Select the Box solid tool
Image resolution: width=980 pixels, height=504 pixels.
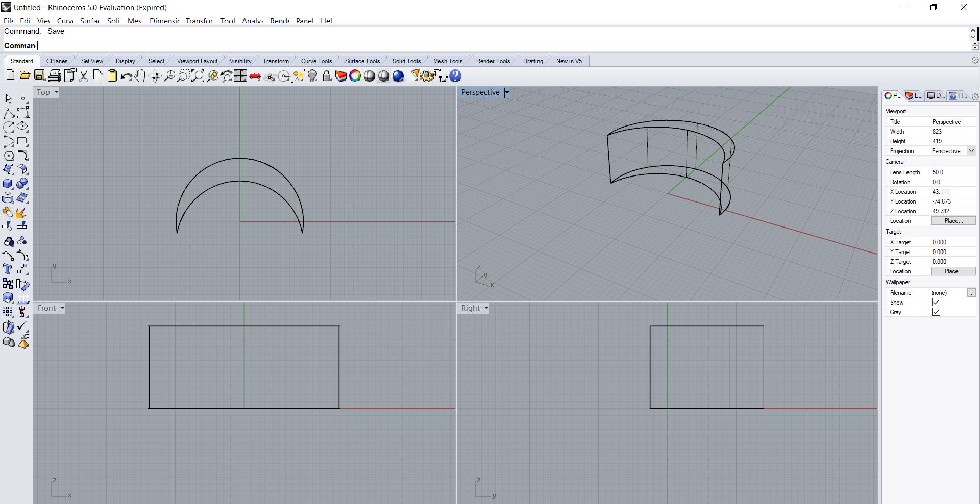(x=8, y=184)
